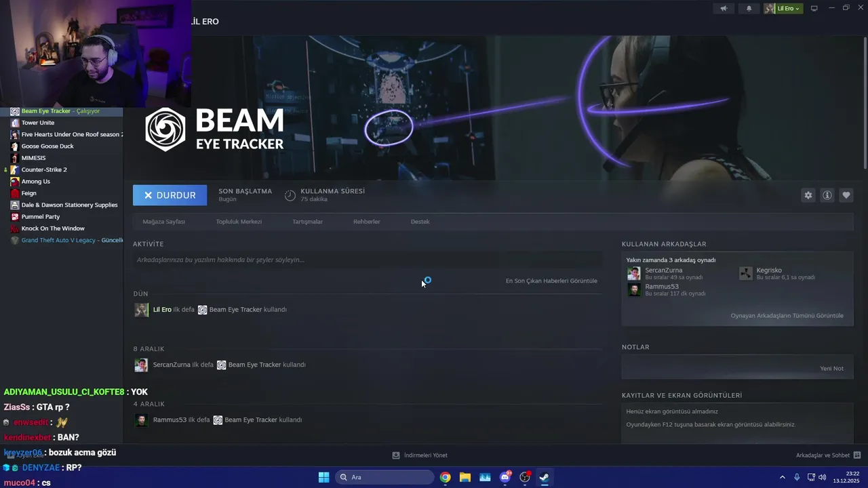The height and width of the screenshot is (488, 868).
Task: Open the Mağaza Sayfası tab
Action: coord(163,222)
